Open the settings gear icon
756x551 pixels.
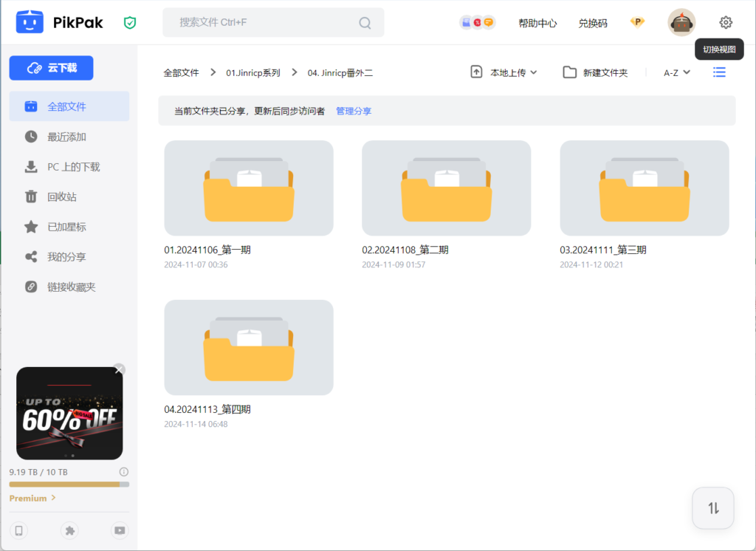tap(726, 23)
